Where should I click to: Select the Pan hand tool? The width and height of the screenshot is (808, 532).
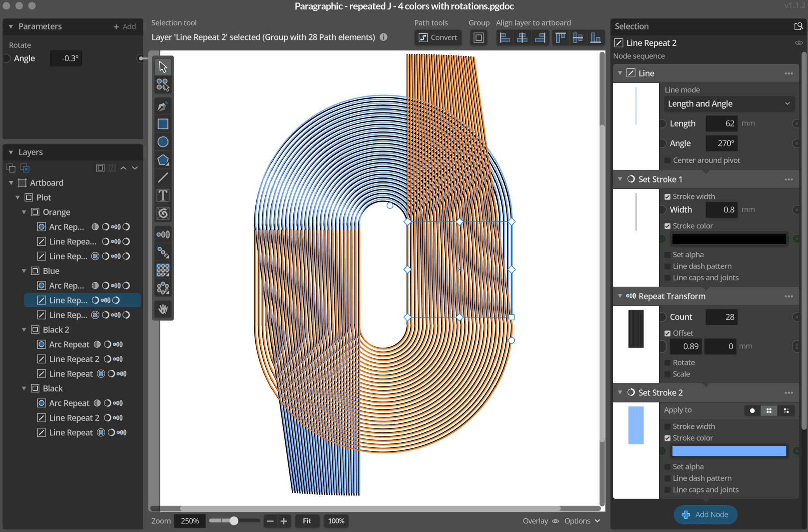pyautogui.click(x=163, y=309)
